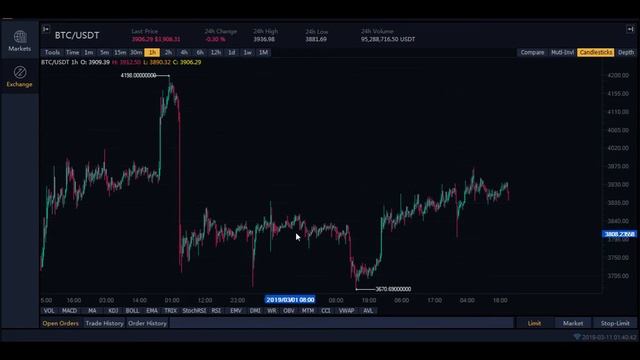Click the 4200.00 label on price axis

(x=618, y=76)
